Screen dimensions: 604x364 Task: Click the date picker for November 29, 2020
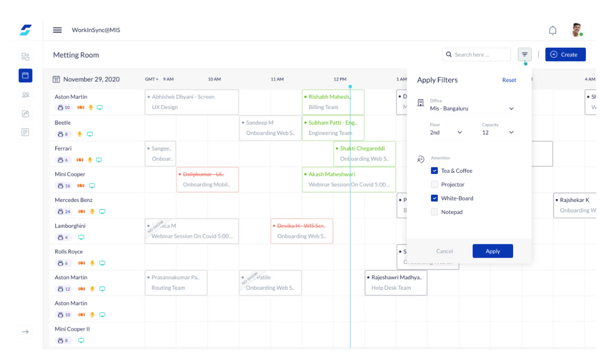[x=57, y=79]
